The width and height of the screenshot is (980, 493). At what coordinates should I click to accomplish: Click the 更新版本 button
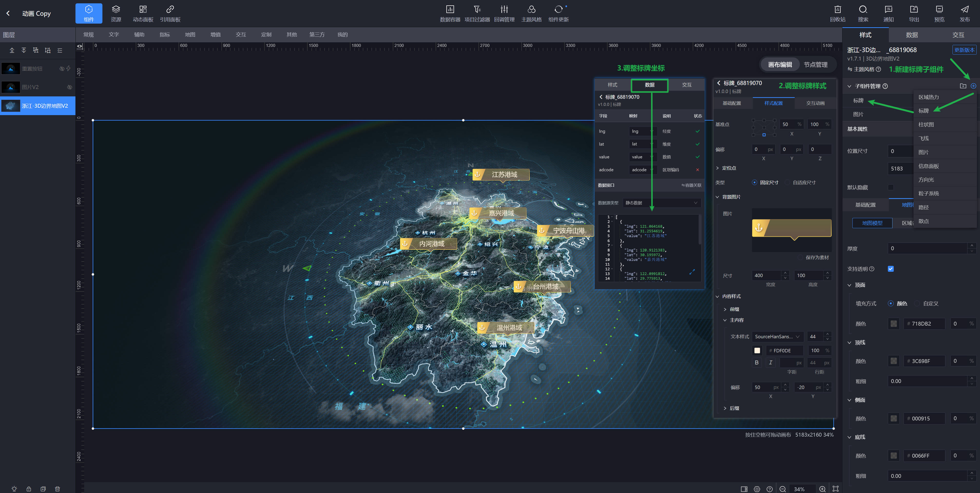tap(964, 50)
